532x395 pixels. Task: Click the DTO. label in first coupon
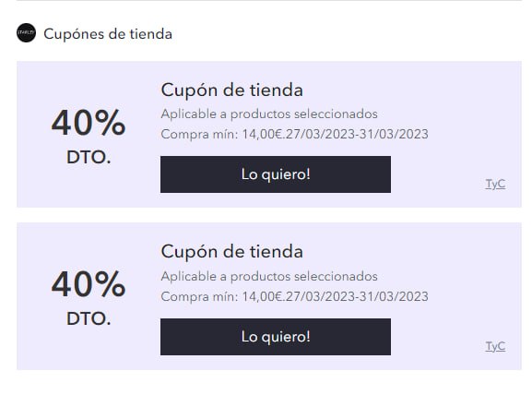point(89,157)
